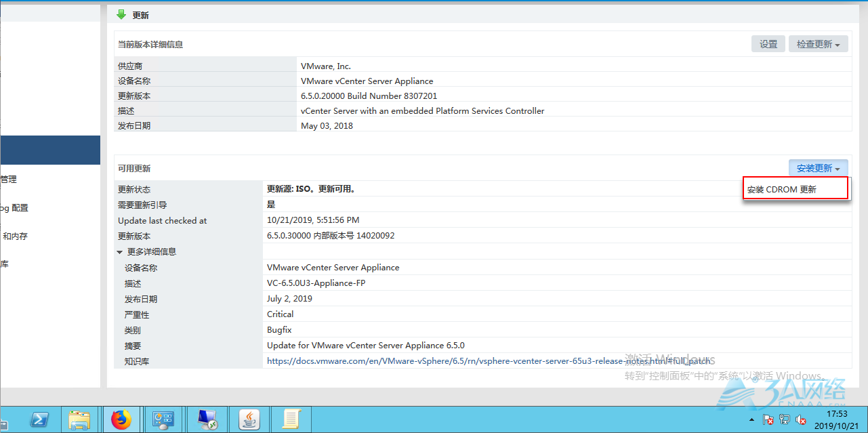Image resolution: width=868 pixels, height=433 pixels.
Task: Click the muted volume tray icon
Action: pos(801,420)
